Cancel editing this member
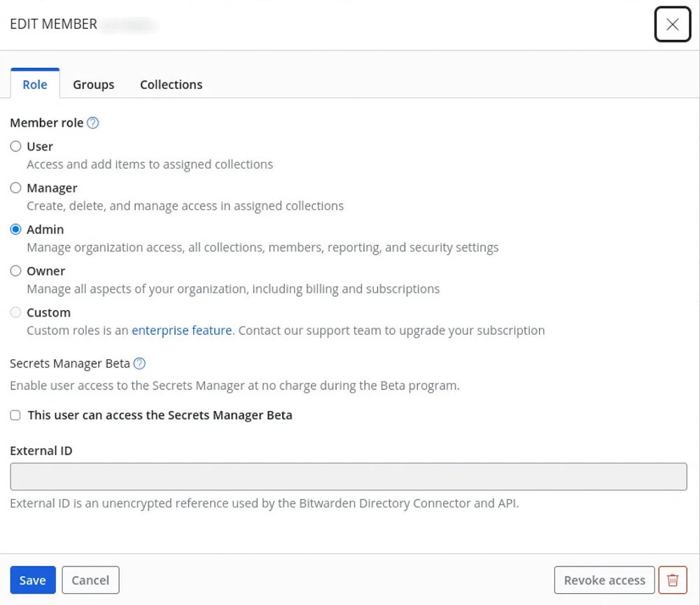Image resolution: width=700 pixels, height=605 pixels. click(x=90, y=580)
